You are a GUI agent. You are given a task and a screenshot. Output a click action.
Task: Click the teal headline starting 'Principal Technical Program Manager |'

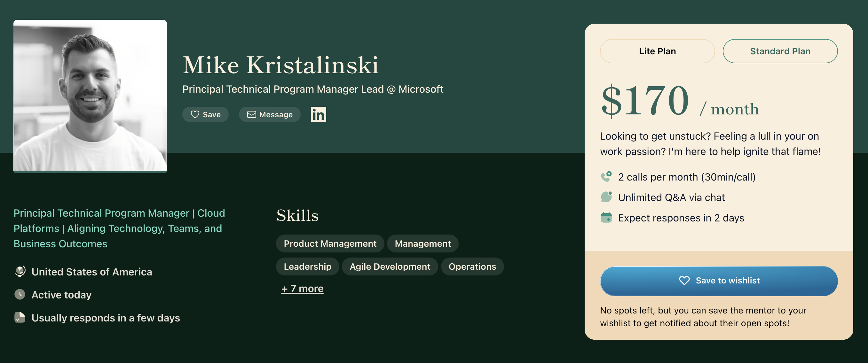119,228
